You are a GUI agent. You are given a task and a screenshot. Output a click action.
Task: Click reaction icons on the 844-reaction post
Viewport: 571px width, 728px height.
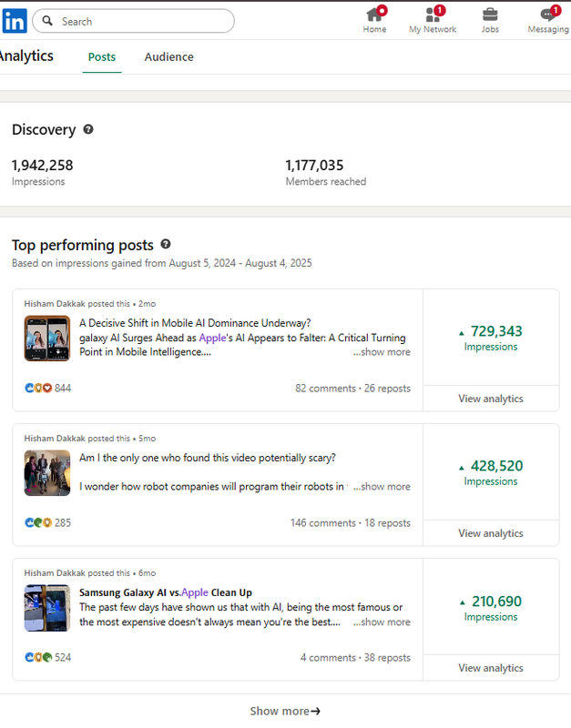(x=38, y=388)
